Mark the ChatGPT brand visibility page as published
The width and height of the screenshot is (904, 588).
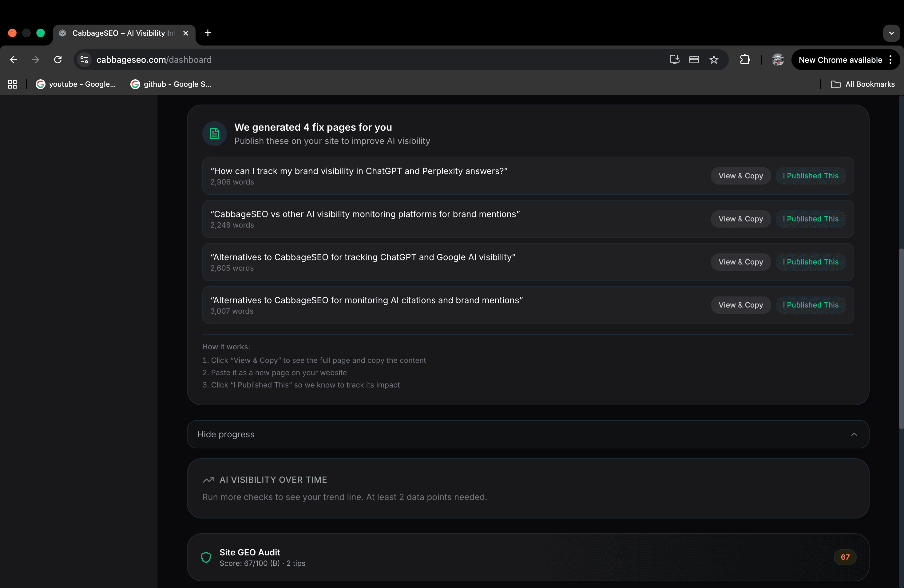click(x=810, y=176)
